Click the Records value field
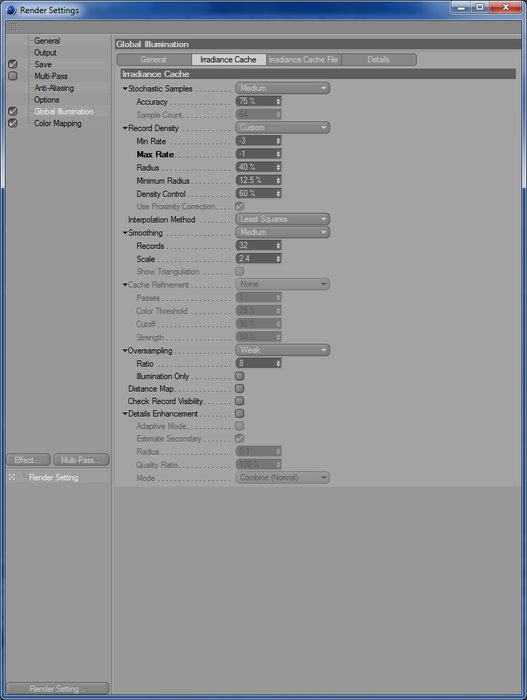 point(258,246)
